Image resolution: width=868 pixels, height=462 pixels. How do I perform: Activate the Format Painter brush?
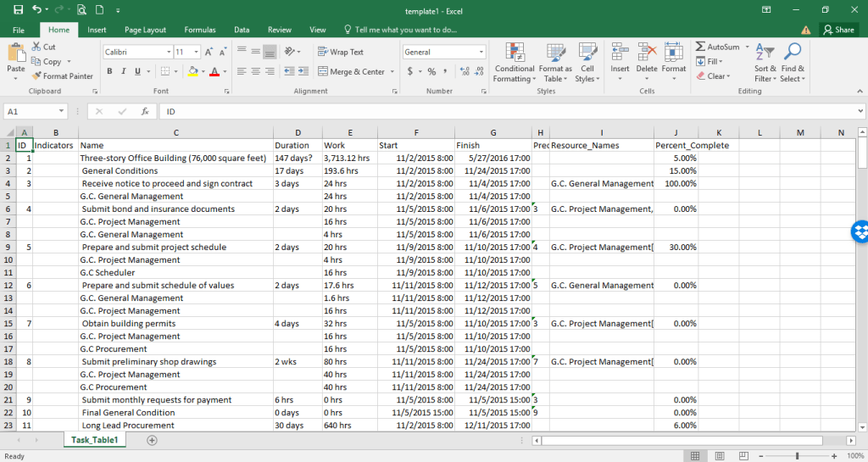tap(36, 75)
